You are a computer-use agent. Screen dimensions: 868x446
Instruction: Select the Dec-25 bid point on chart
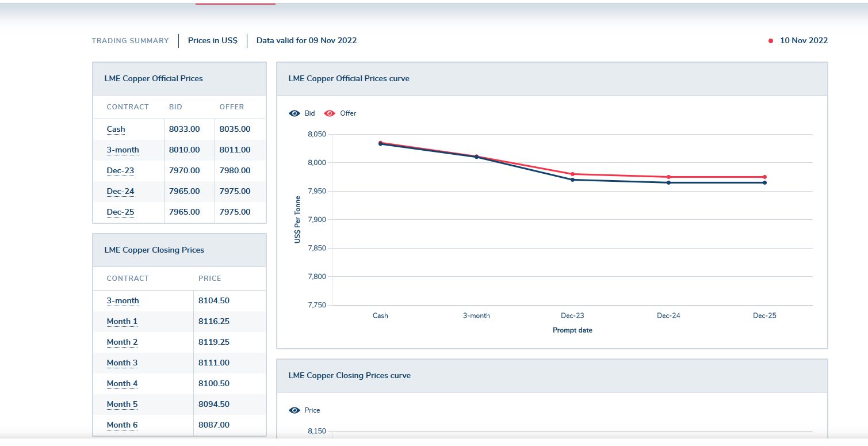(764, 182)
